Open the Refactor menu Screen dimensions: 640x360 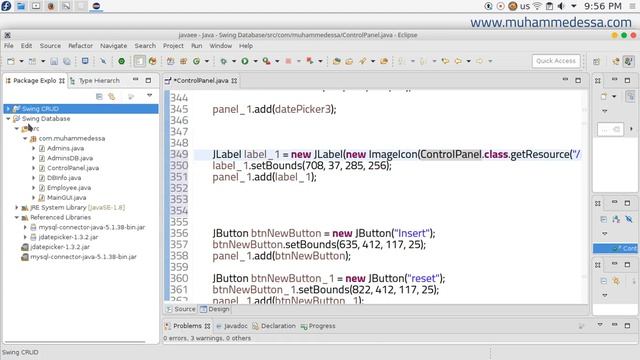point(80,46)
